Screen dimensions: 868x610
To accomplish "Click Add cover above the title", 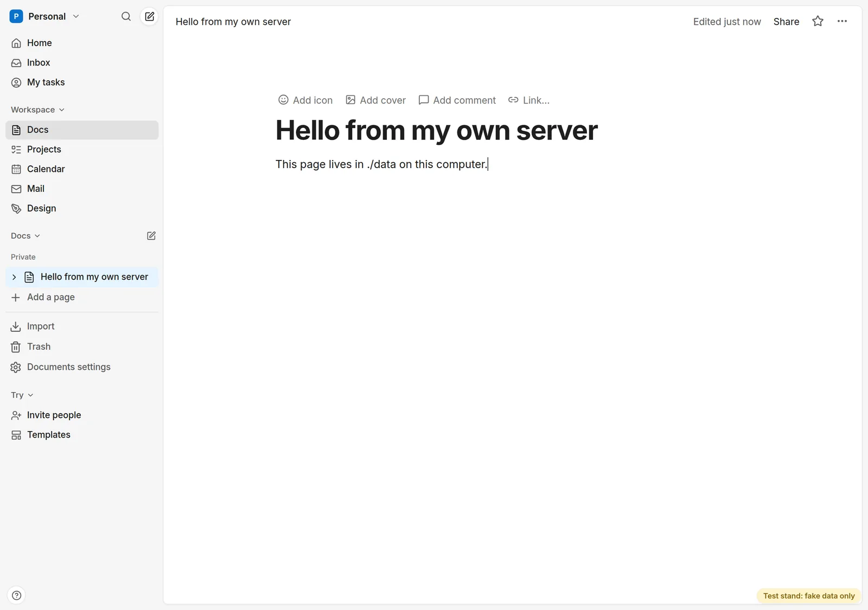I will (376, 100).
